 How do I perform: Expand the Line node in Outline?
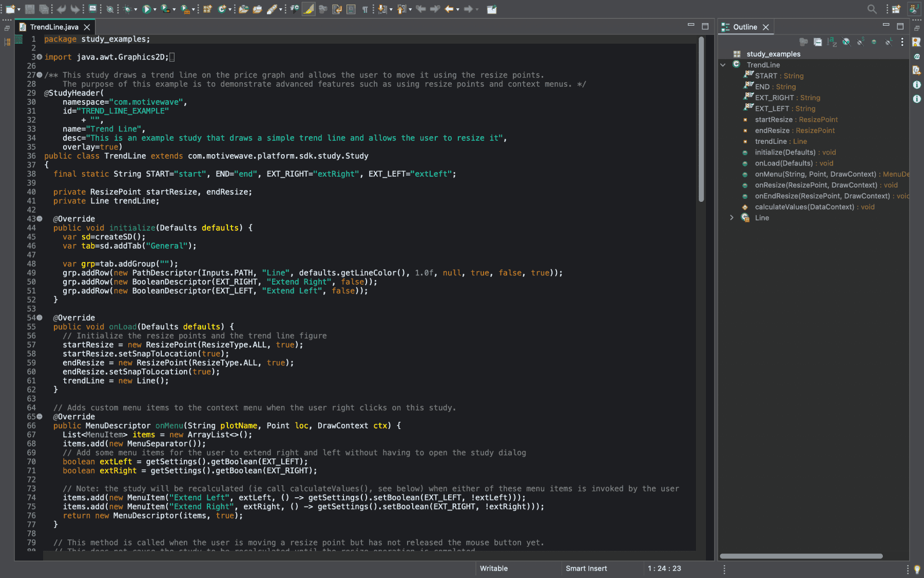click(731, 218)
